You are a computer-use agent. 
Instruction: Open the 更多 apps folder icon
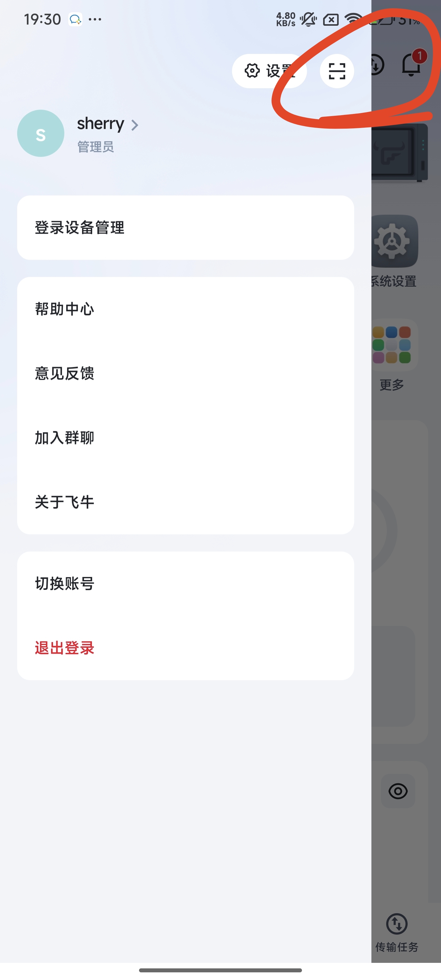point(394,345)
